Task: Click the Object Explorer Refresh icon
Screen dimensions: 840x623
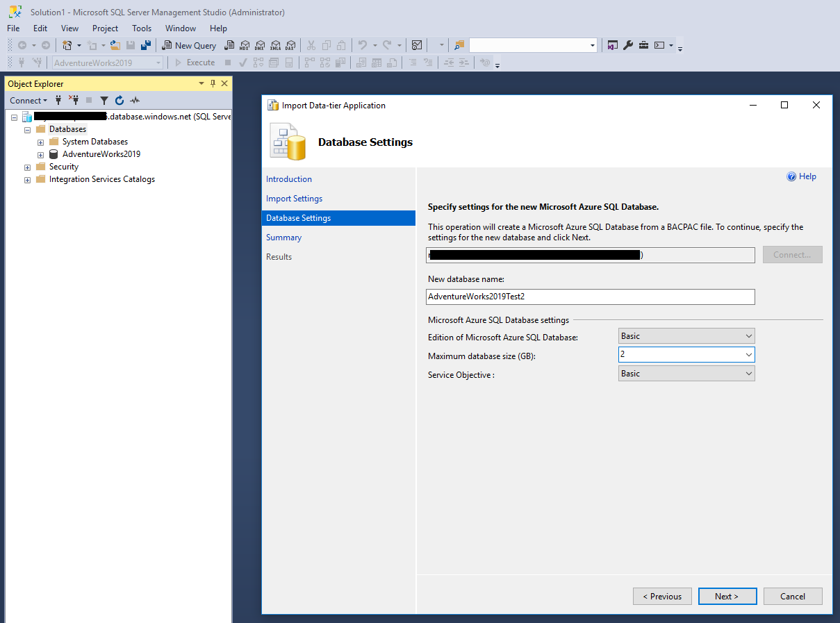Action: (120, 100)
